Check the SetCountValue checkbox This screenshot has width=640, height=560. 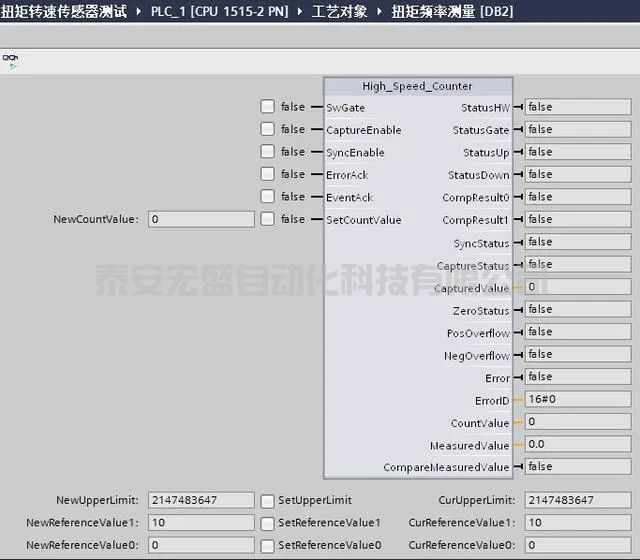pos(267,219)
